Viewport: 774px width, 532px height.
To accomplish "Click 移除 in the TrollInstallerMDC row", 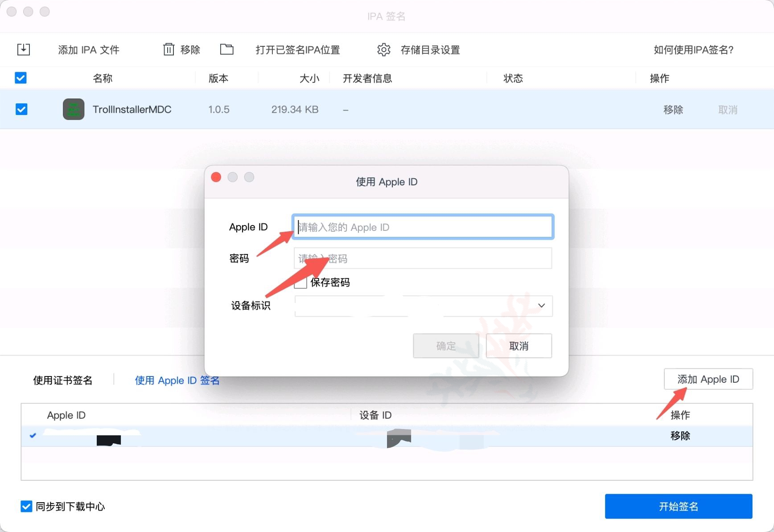I will click(673, 110).
